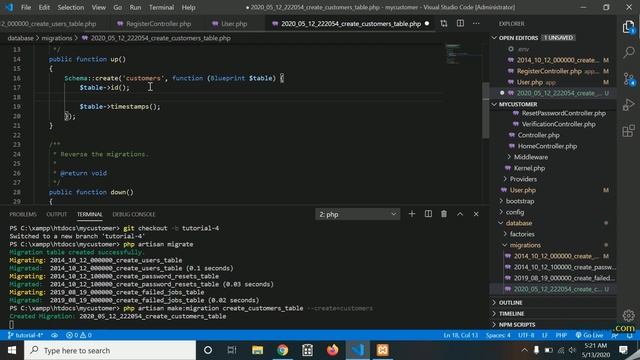Open the Go menu

(x=118, y=7)
